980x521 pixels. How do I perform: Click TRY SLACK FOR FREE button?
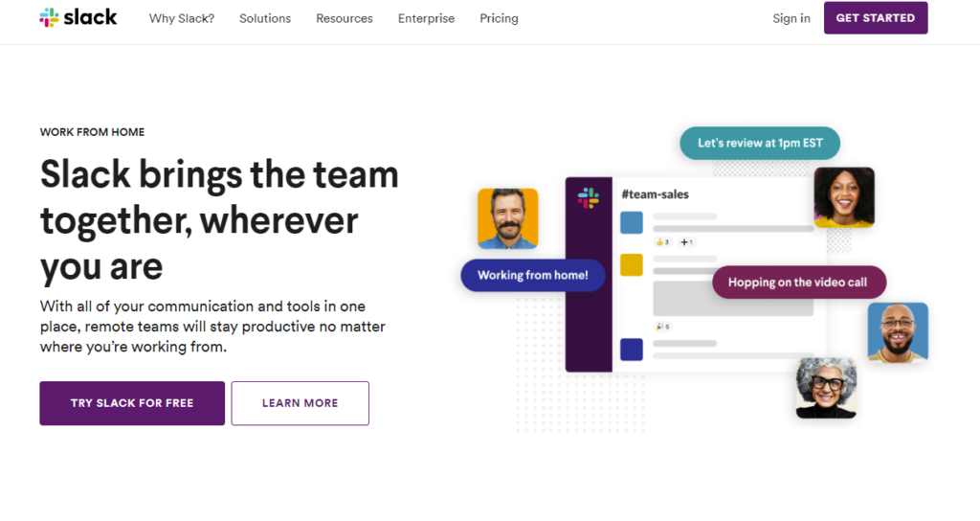click(x=132, y=403)
